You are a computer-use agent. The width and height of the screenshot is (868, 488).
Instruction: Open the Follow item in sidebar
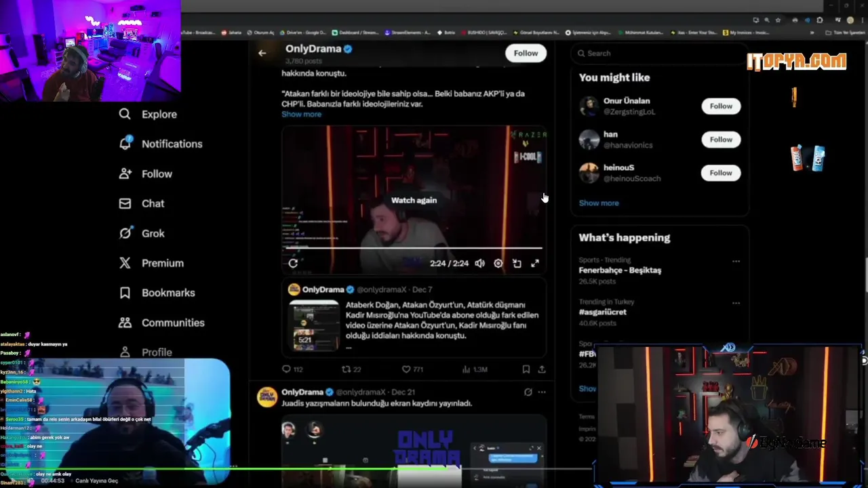(x=146, y=174)
